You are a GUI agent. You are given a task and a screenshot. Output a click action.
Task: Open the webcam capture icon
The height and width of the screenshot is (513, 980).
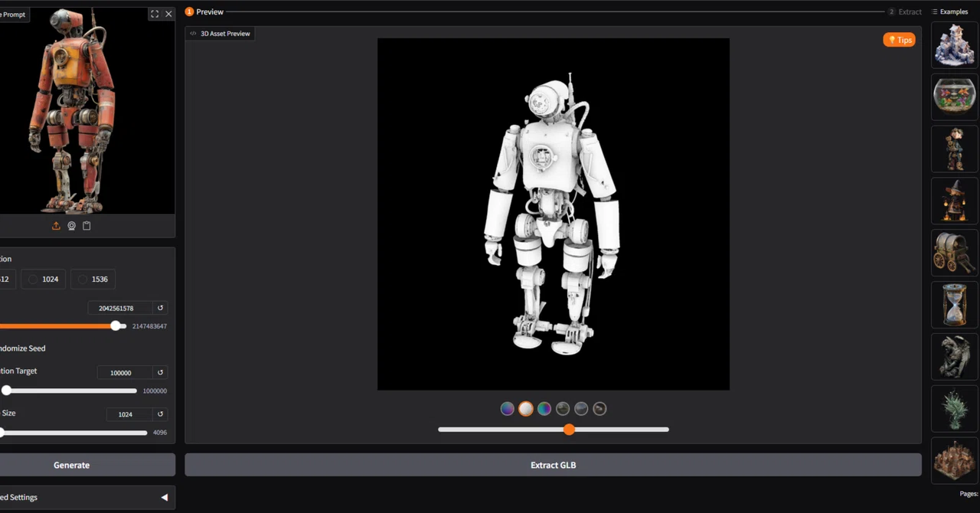coord(71,226)
